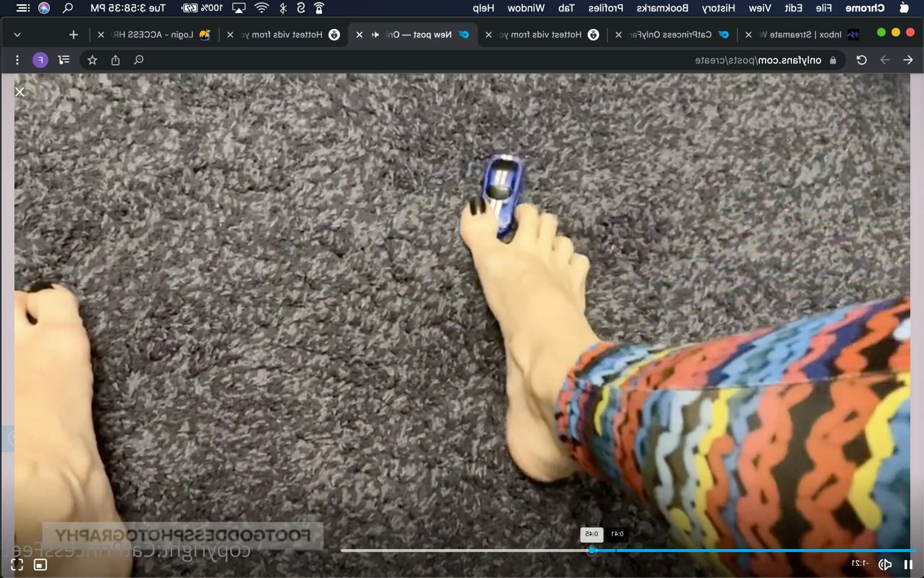Open the Window menu

point(526,8)
